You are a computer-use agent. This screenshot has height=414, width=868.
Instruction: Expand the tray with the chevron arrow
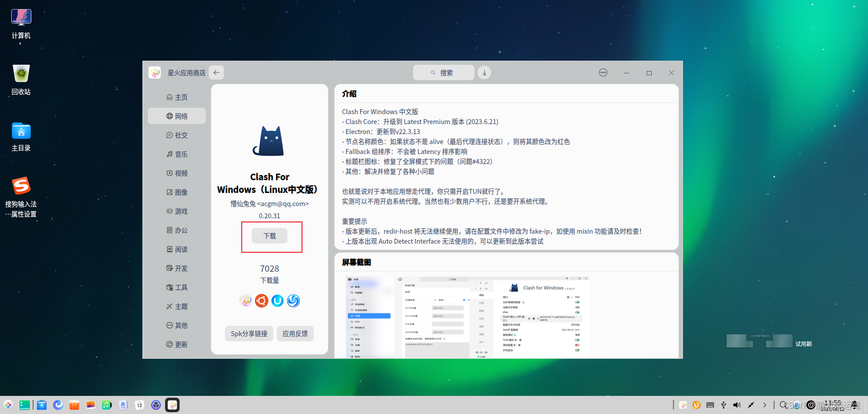[765, 405]
